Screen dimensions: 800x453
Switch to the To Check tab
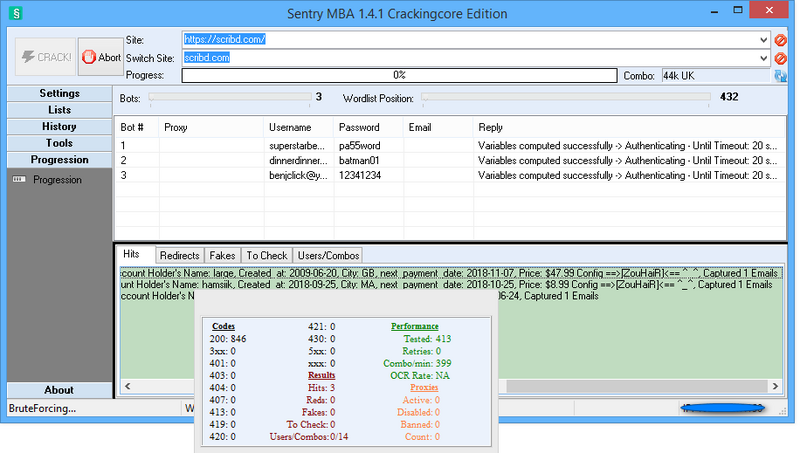tap(267, 256)
